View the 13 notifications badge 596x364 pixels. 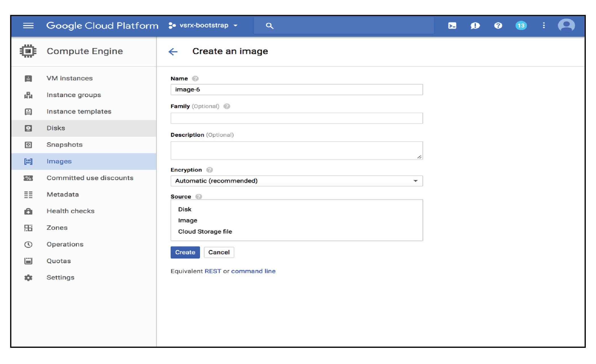pyautogui.click(x=521, y=26)
